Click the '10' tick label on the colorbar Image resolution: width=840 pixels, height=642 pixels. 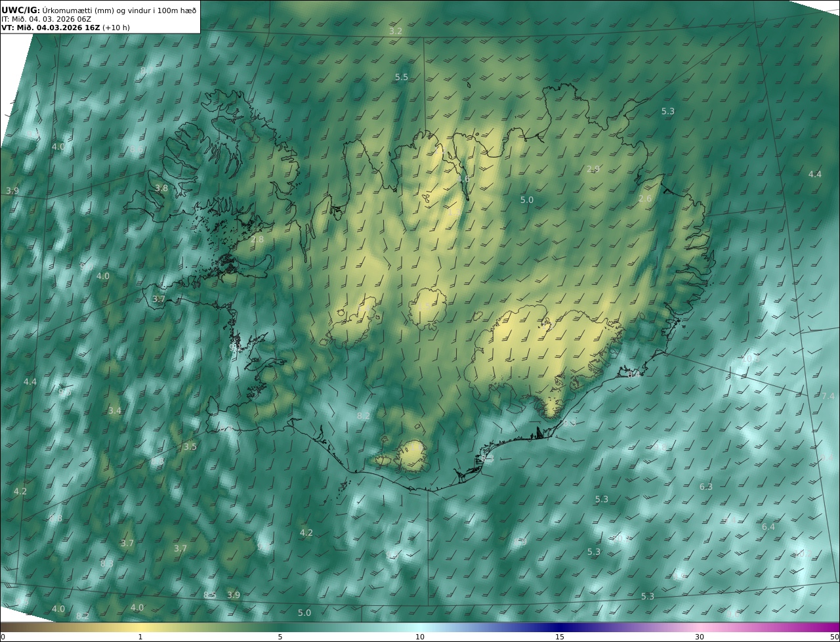pos(420,637)
